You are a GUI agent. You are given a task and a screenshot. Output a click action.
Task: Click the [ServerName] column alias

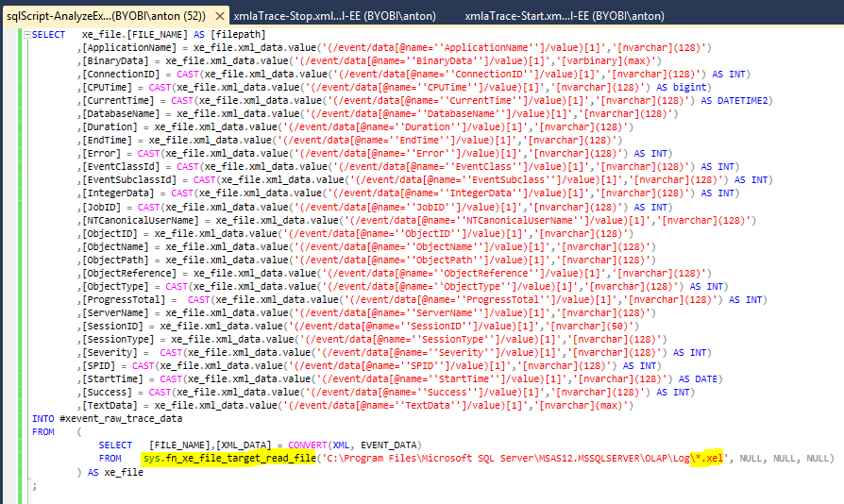[x=115, y=313]
